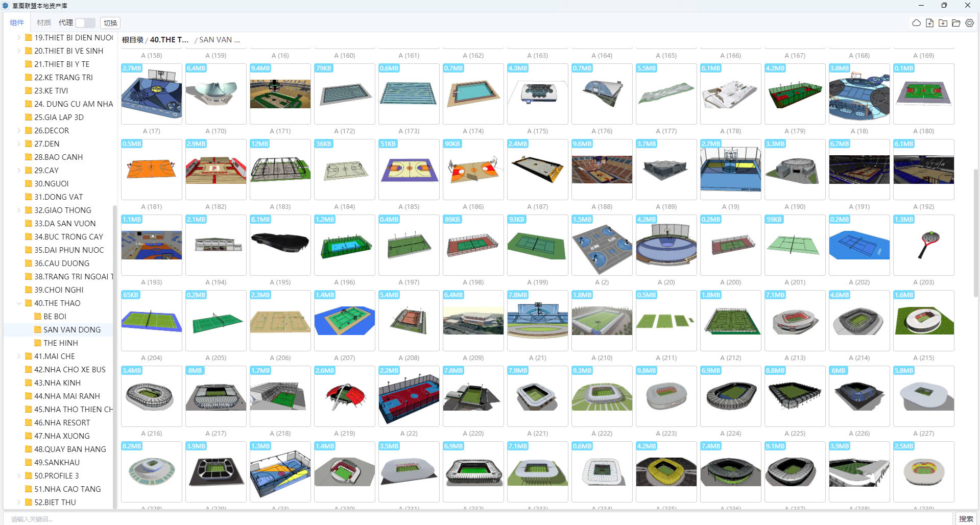This screenshot has height=525, width=980.
Task: Collapse the 40.THE THAO folder
Action: point(19,303)
